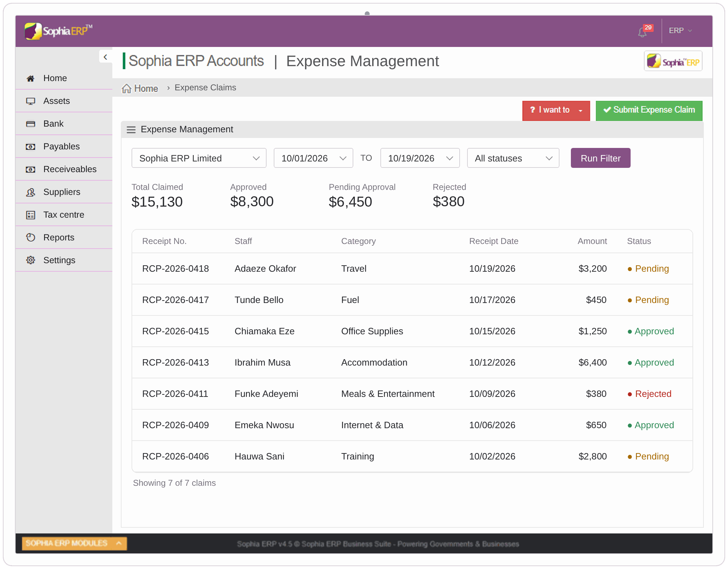Expand the SOPHIA ERP MODULES panel
The image size is (728, 569).
pyautogui.click(x=74, y=543)
